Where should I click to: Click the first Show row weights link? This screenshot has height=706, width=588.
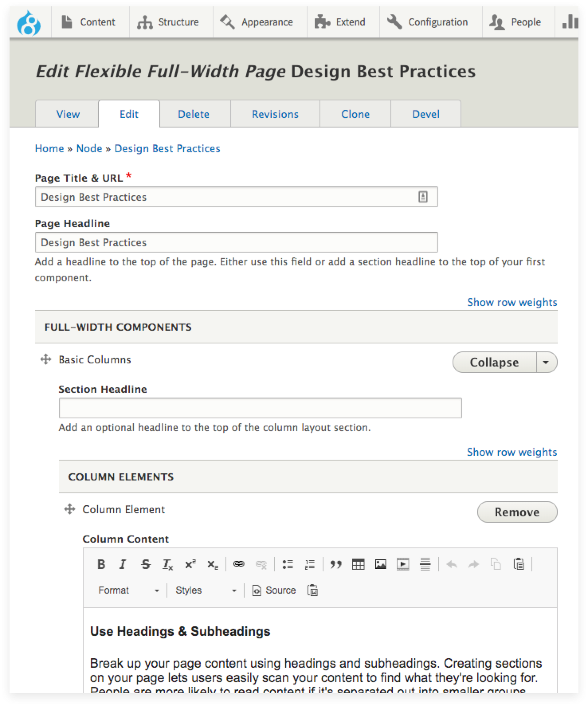coord(512,302)
